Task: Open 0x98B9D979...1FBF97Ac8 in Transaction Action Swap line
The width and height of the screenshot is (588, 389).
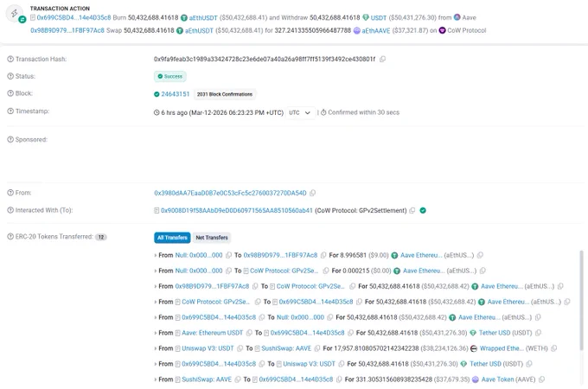Action: (x=67, y=30)
